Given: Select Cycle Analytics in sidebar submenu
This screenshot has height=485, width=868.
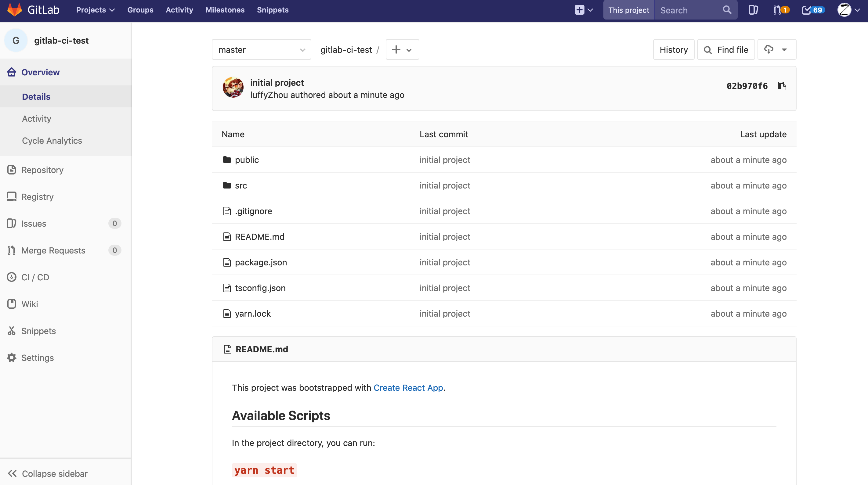Looking at the screenshot, I should [x=52, y=141].
